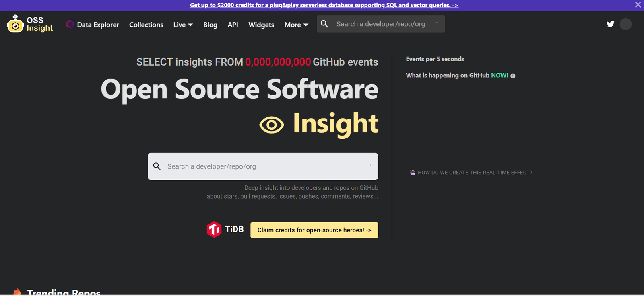Dismiss the top promo banner
Image resolution: width=644 pixels, height=296 pixels.
click(638, 5)
